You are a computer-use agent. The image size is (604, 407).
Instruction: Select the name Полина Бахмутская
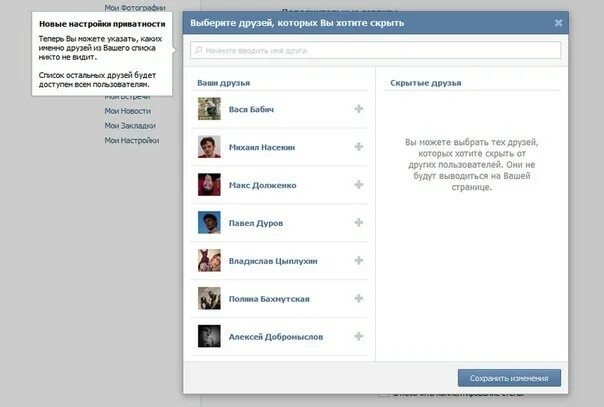click(269, 299)
